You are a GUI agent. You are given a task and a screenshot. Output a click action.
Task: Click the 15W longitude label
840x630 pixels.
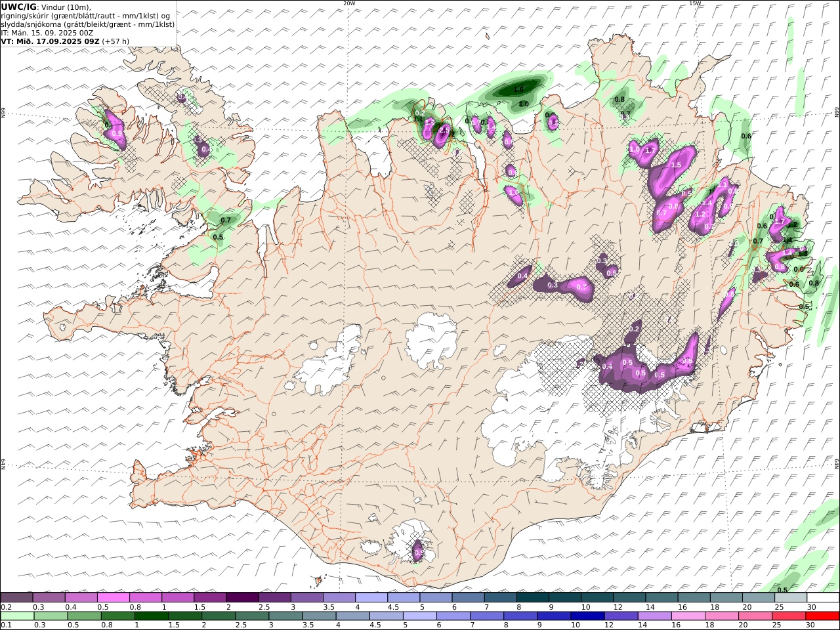coord(695,3)
